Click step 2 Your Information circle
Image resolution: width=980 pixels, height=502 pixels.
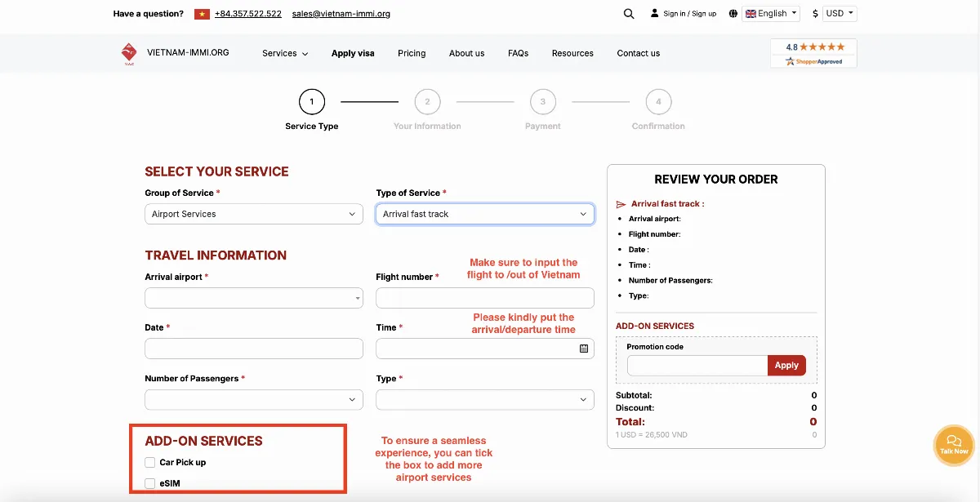coord(427,102)
